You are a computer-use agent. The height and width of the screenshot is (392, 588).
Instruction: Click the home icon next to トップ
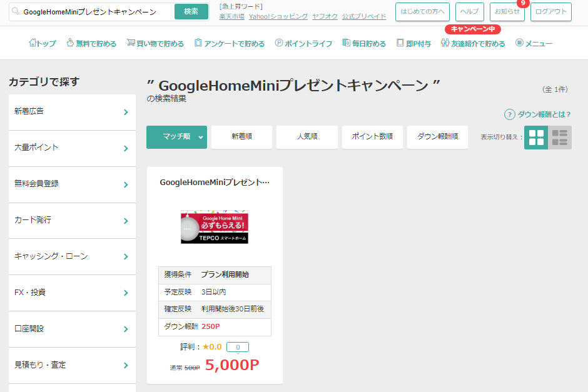[33, 43]
